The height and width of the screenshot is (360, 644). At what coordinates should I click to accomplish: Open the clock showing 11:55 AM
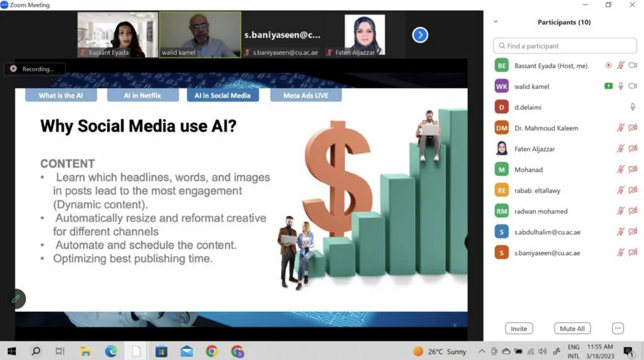[600, 351]
